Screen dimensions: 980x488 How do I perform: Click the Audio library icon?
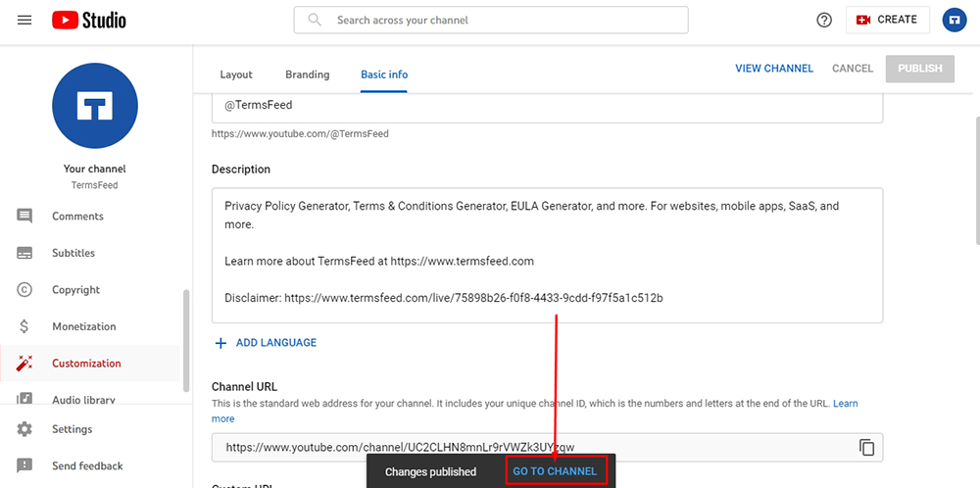tap(24, 399)
